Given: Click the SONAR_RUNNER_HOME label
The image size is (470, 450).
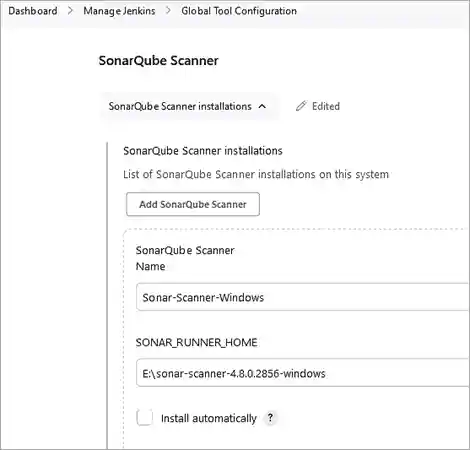Looking at the screenshot, I should pyautogui.click(x=196, y=342).
